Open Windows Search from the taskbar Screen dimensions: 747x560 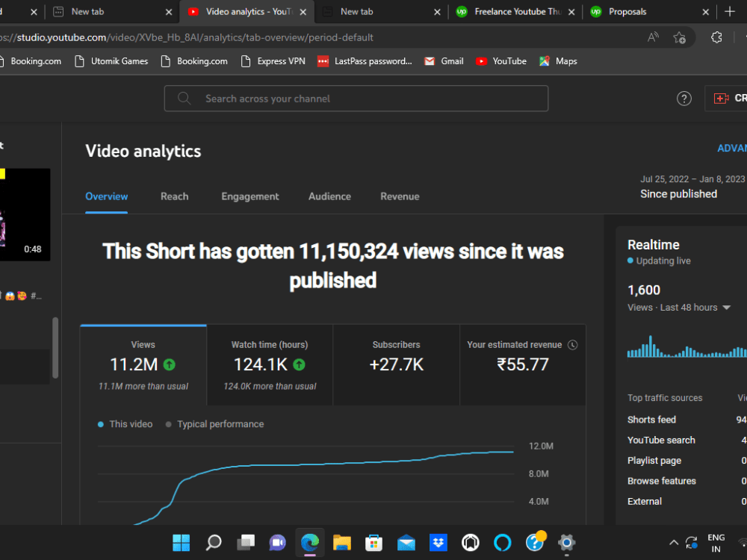click(213, 543)
